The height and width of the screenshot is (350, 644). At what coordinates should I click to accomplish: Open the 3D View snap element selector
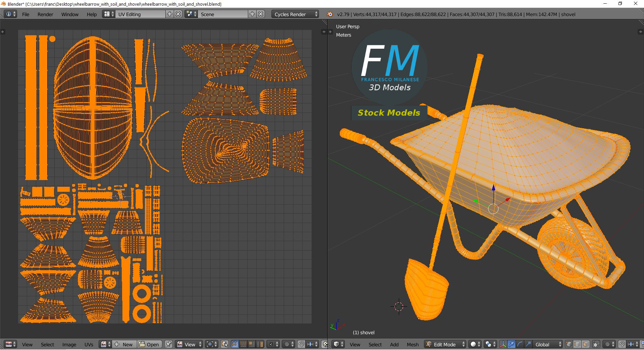(633, 344)
